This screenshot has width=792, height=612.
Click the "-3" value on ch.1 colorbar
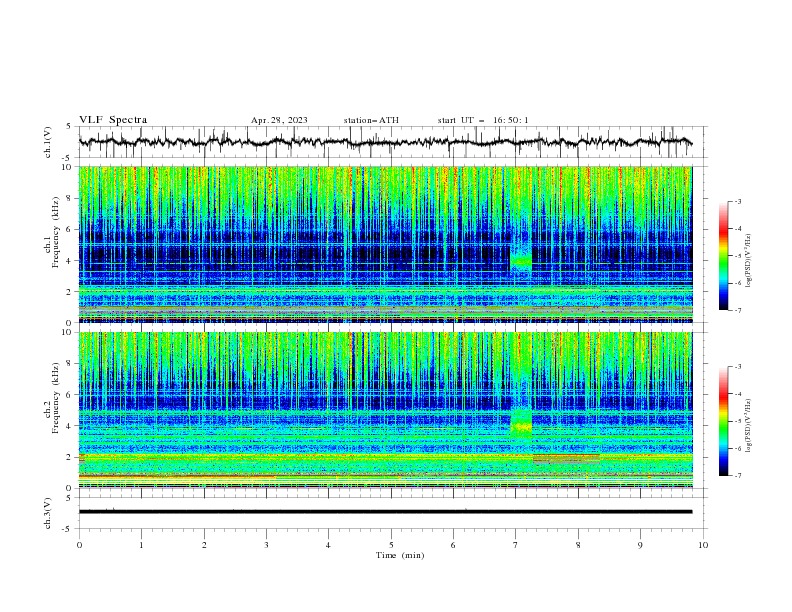738,201
